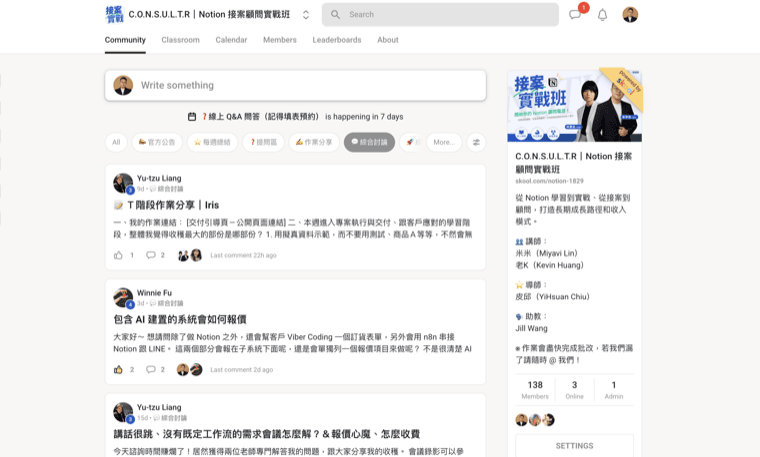Open the SETTINGS button
Image resolution: width=760 pixels, height=457 pixels.
[574, 446]
